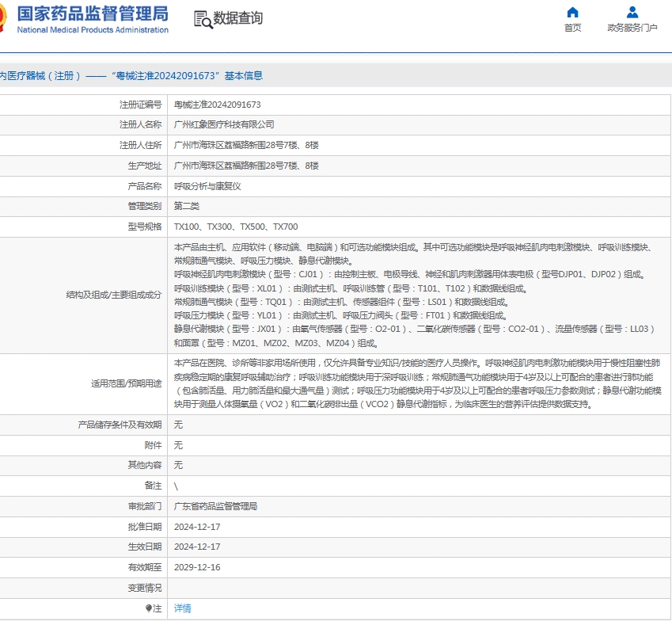Click the home icon above 首页

[572, 12]
